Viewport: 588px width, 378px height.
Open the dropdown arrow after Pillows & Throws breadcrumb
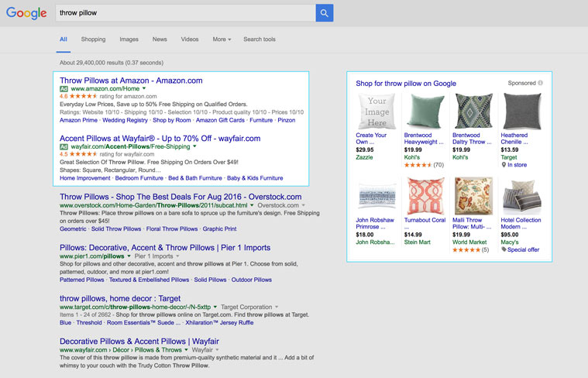click(x=187, y=350)
